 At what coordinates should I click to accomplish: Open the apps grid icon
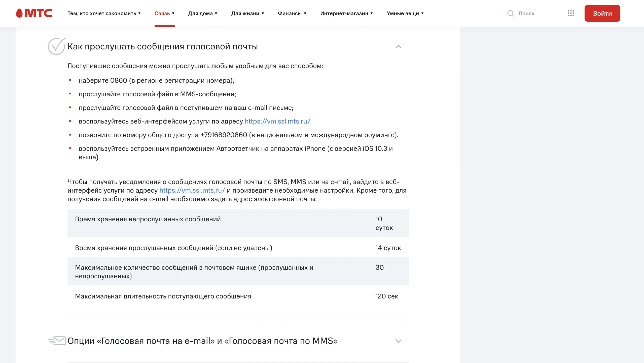pos(571,13)
